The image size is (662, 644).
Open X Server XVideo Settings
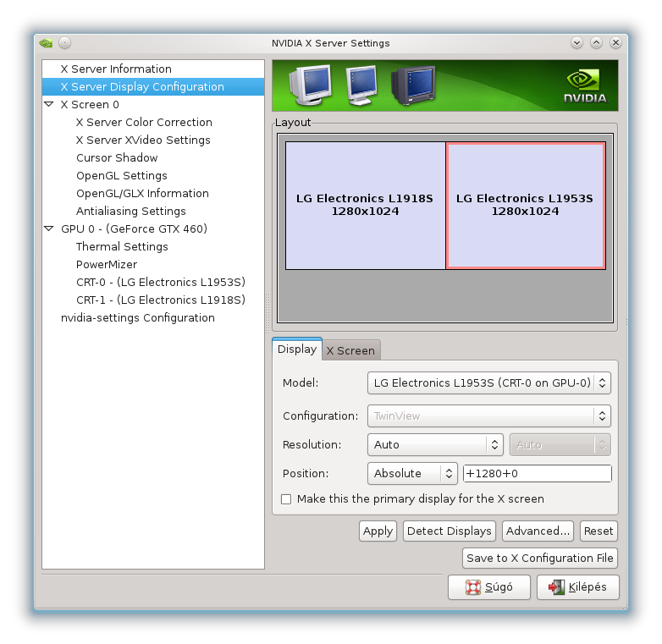[143, 140]
